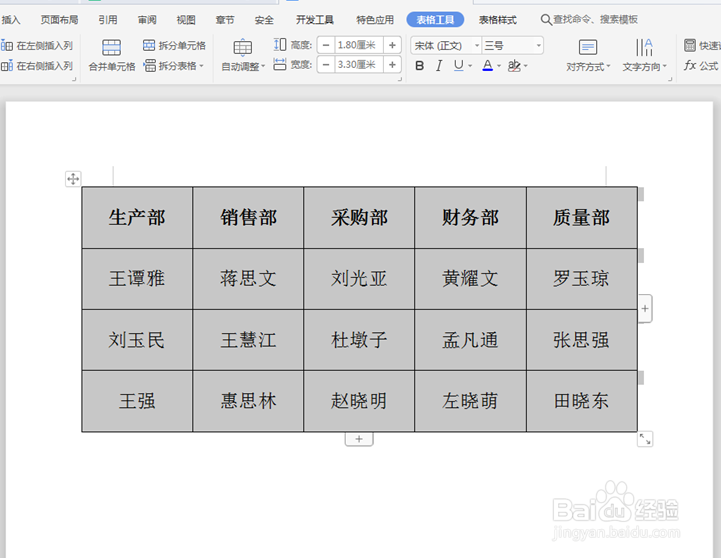Increase row height with plus button
Viewport: 721px width, 558px height.
[392, 45]
